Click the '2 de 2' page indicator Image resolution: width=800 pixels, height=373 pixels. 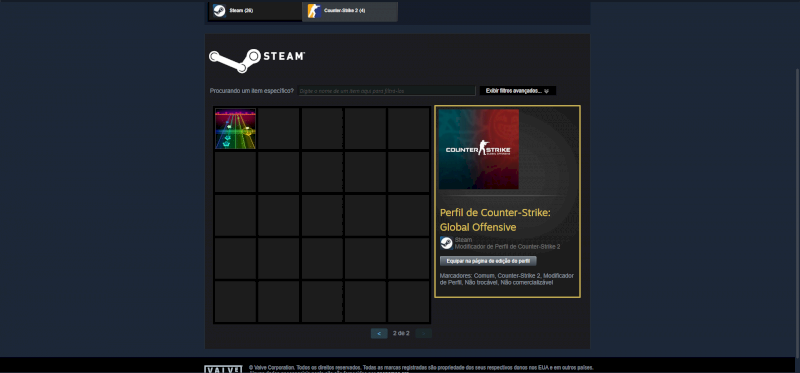401,334
